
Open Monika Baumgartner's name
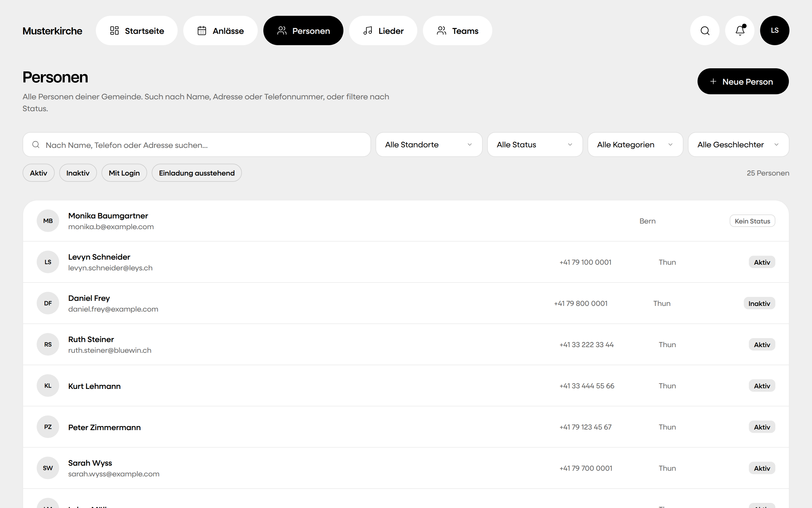click(x=108, y=216)
